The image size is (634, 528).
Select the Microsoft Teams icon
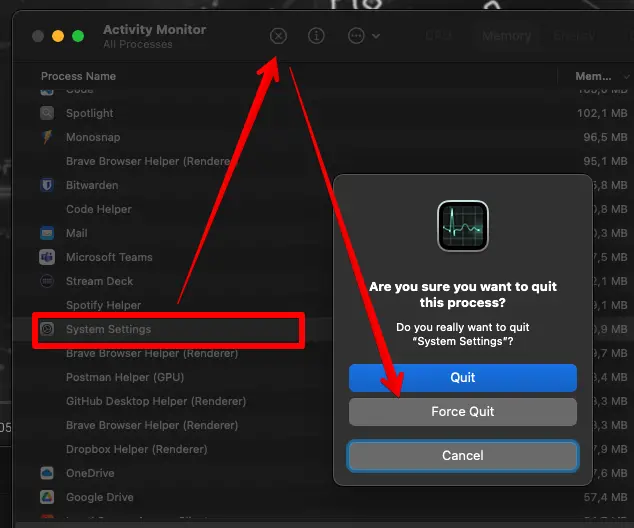(47, 257)
